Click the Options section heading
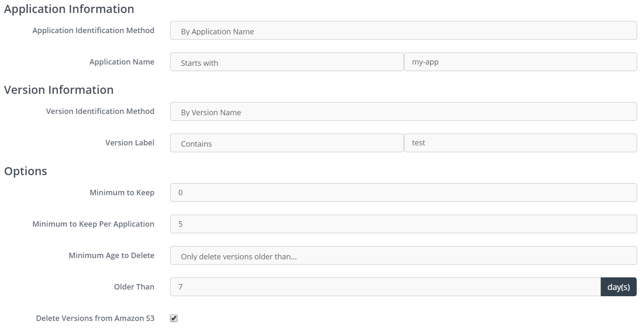644x331 pixels. tap(25, 171)
